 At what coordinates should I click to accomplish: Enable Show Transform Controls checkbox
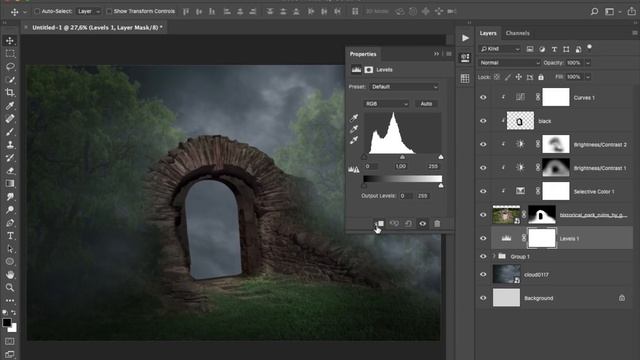109,11
